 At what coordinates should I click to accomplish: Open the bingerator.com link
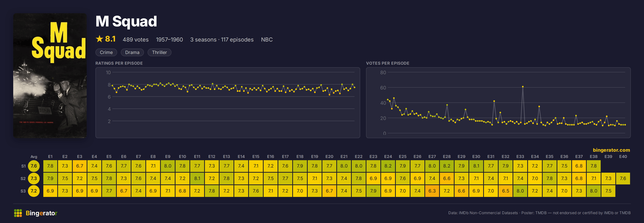coord(611,150)
